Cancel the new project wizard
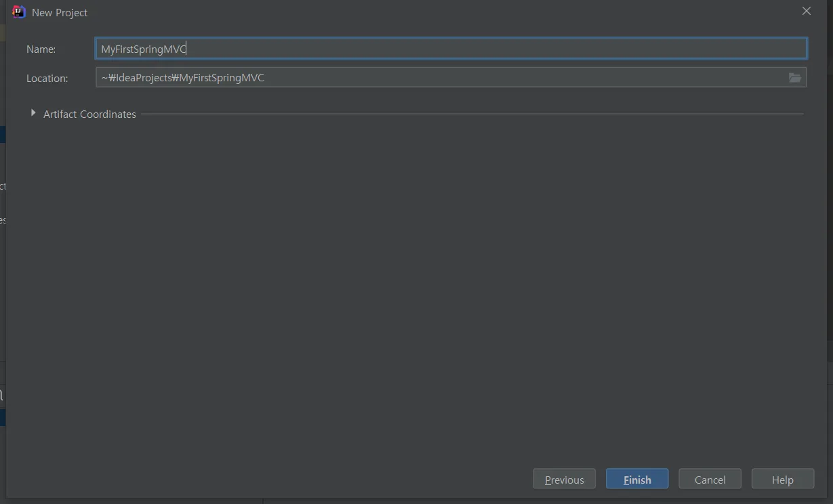 (710, 480)
